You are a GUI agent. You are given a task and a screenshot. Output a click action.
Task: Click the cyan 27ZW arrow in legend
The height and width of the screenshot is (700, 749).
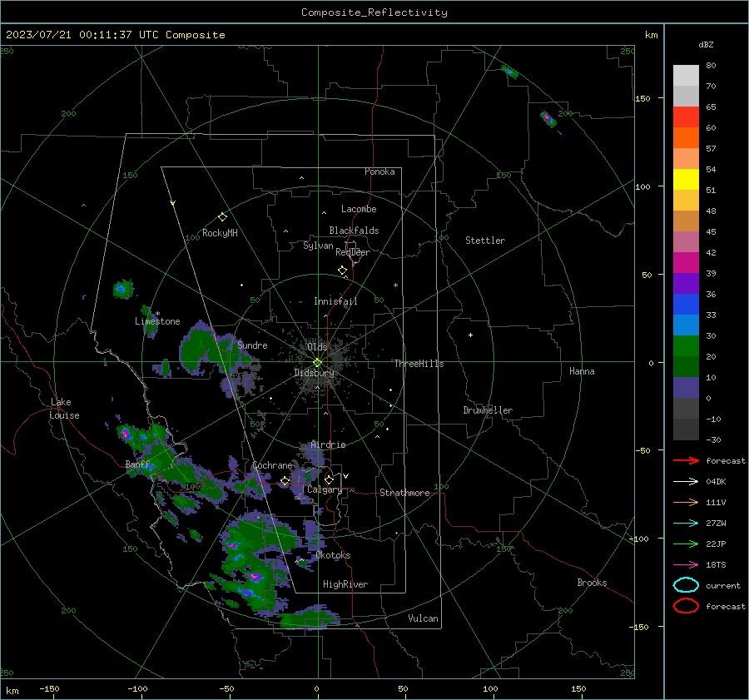[686, 524]
